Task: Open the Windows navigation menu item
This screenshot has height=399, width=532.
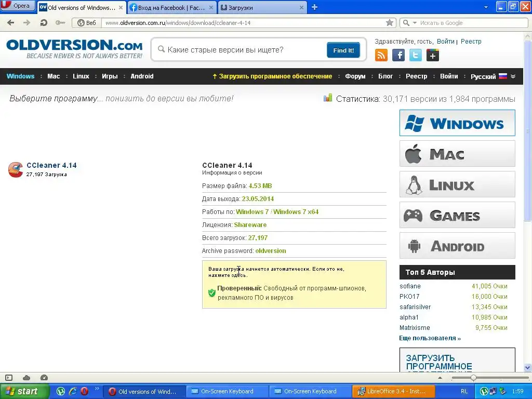Action: (20, 76)
